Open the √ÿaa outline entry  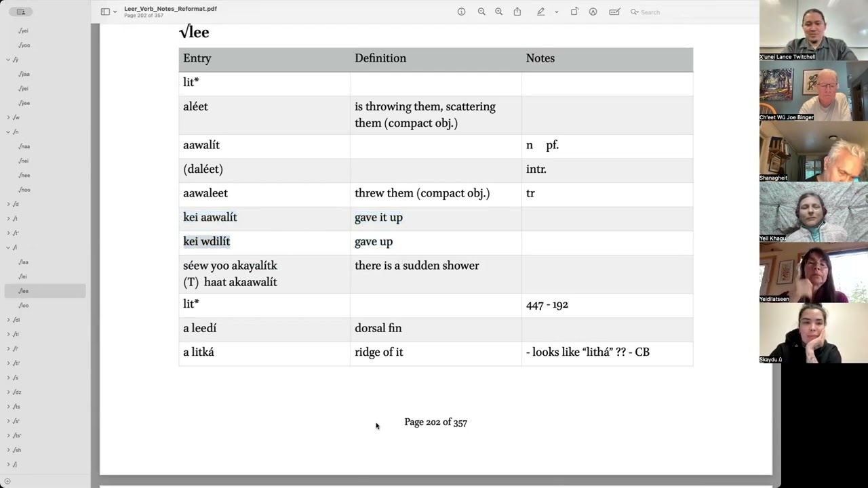point(24,74)
